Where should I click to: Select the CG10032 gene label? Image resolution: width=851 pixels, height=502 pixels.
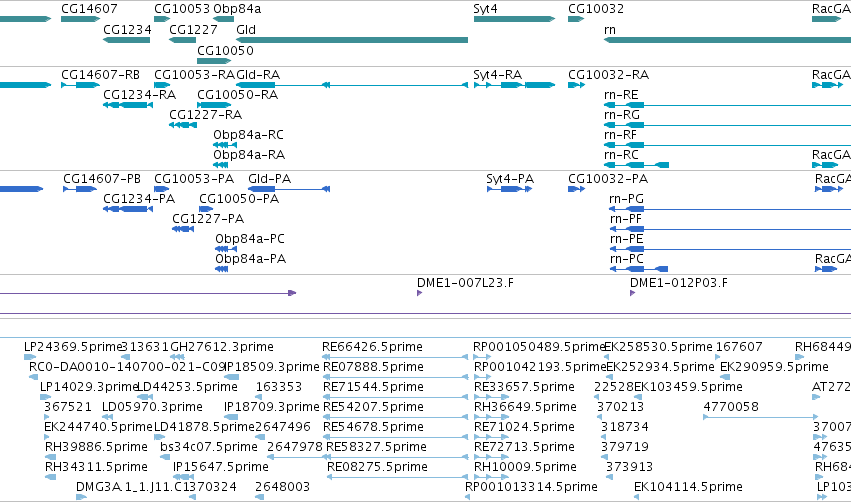(596, 9)
